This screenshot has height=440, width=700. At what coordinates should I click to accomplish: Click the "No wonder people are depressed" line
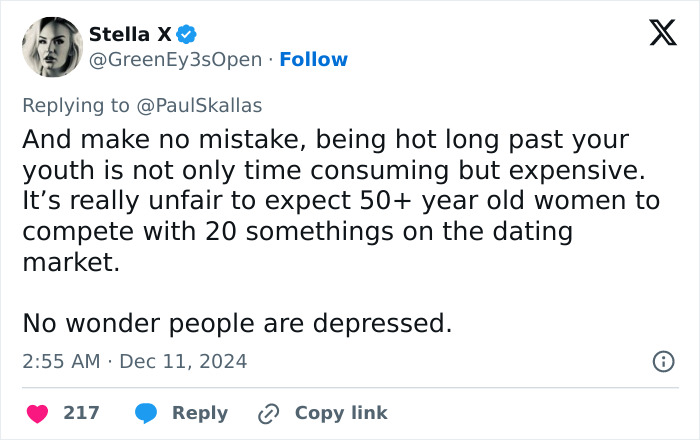(x=237, y=324)
